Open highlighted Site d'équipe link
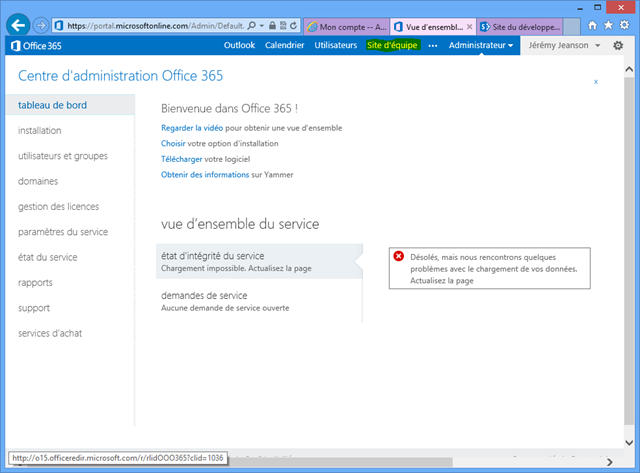640x473 pixels. (392, 45)
